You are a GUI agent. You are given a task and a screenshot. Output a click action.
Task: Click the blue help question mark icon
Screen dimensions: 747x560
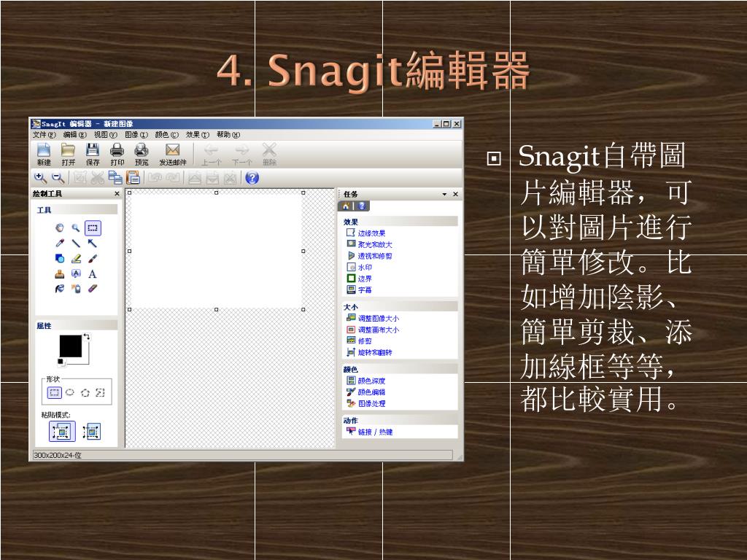[252, 178]
